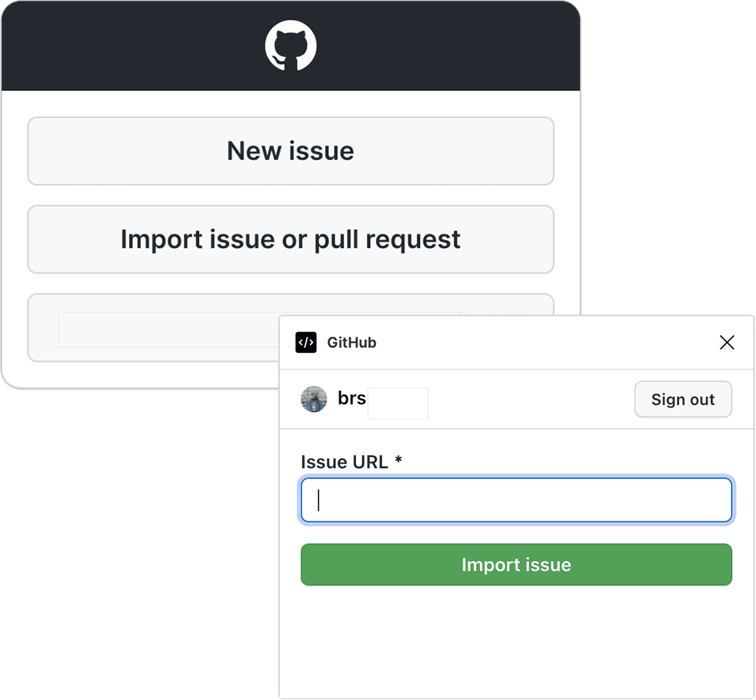
Task: Open the brs user avatar
Action: coord(314,399)
